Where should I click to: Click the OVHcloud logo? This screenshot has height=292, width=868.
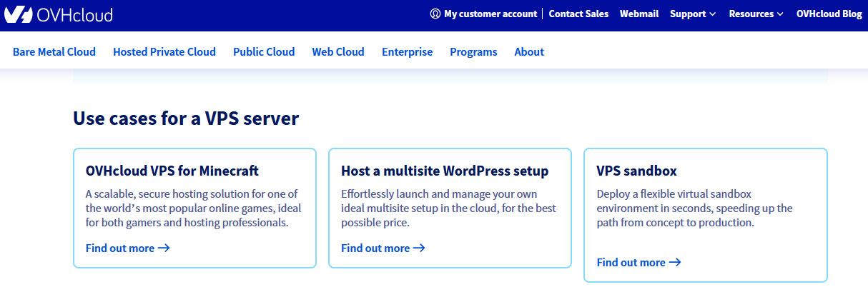coord(58,14)
